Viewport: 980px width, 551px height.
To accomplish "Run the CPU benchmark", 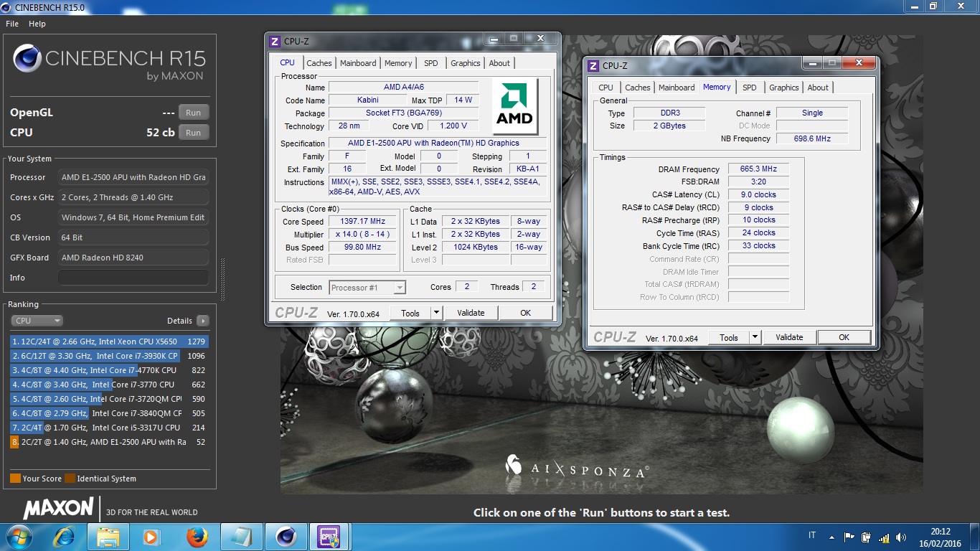I will (x=193, y=133).
